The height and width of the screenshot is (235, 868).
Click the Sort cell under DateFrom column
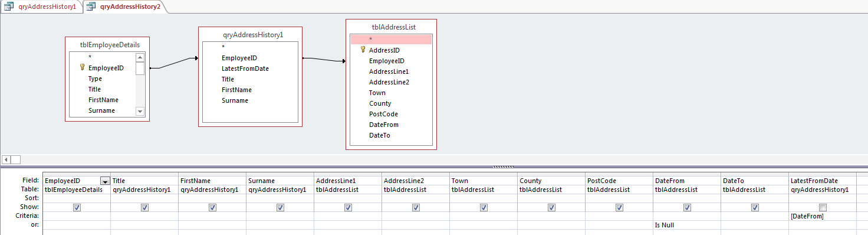[686, 198]
